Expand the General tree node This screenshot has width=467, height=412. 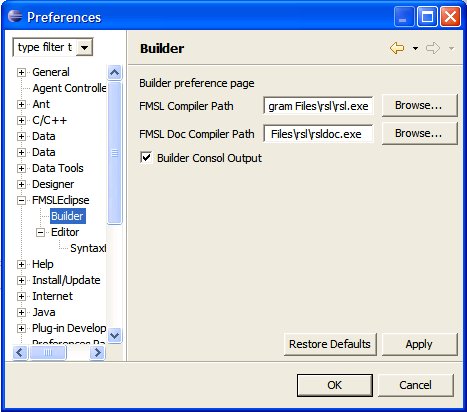click(x=21, y=72)
